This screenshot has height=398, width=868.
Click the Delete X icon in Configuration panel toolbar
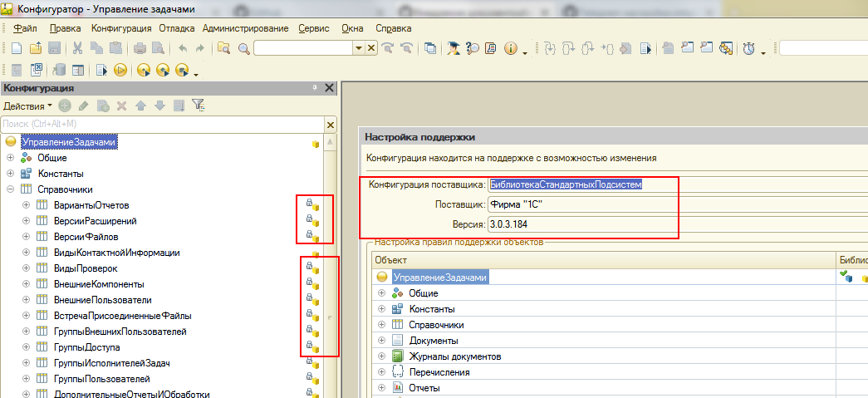point(122,106)
